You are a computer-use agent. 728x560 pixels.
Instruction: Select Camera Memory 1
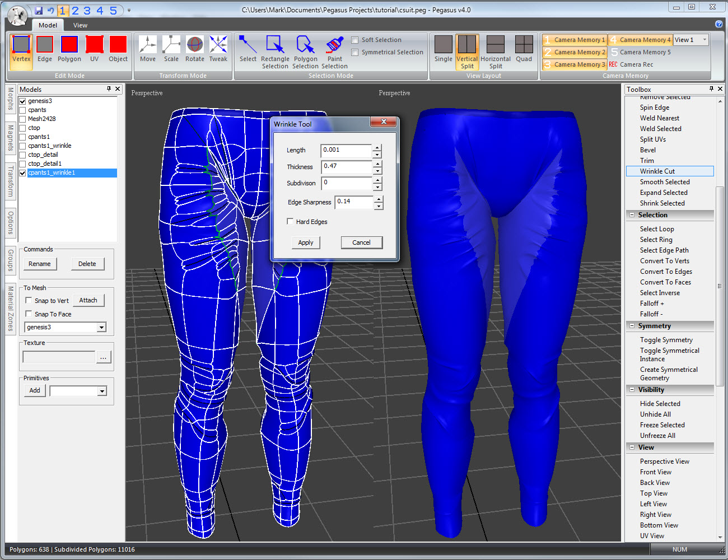coord(575,40)
